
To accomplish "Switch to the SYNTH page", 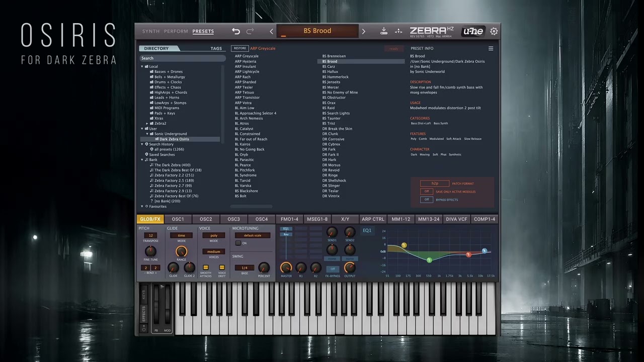I will 151,31.
